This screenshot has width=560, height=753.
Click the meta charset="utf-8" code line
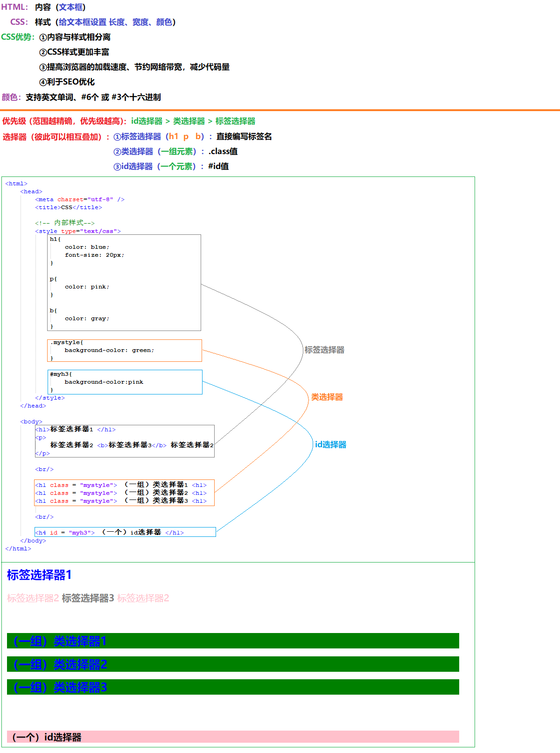click(79, 200)
